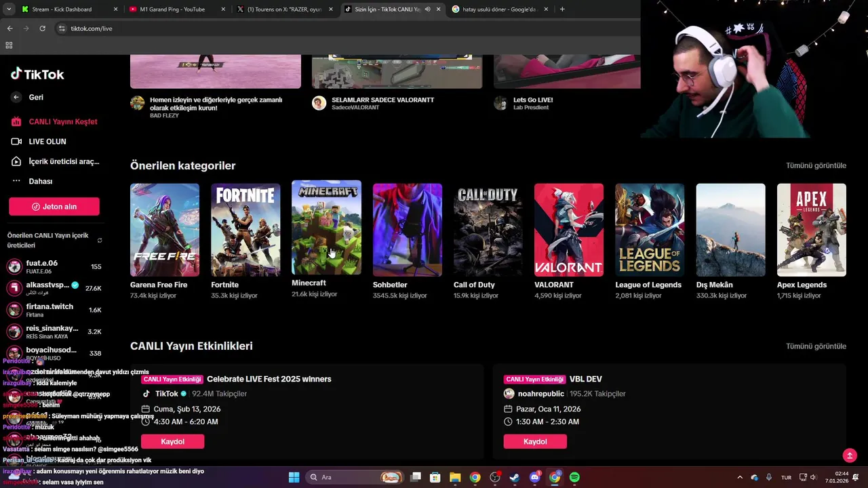Image resolution: width=868 pixels, height=488 pixels.
Task: Open the apps grid icon in bookmarks bar
Action: coord(9,45)
